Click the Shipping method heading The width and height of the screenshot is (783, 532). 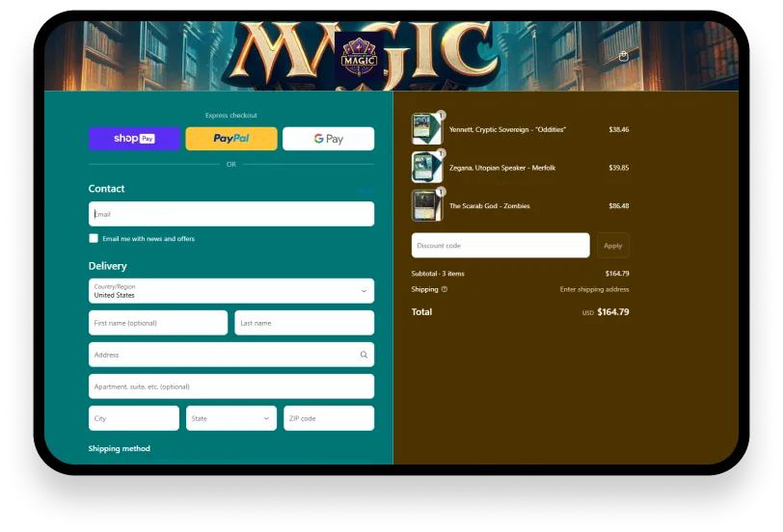point(119,448)
